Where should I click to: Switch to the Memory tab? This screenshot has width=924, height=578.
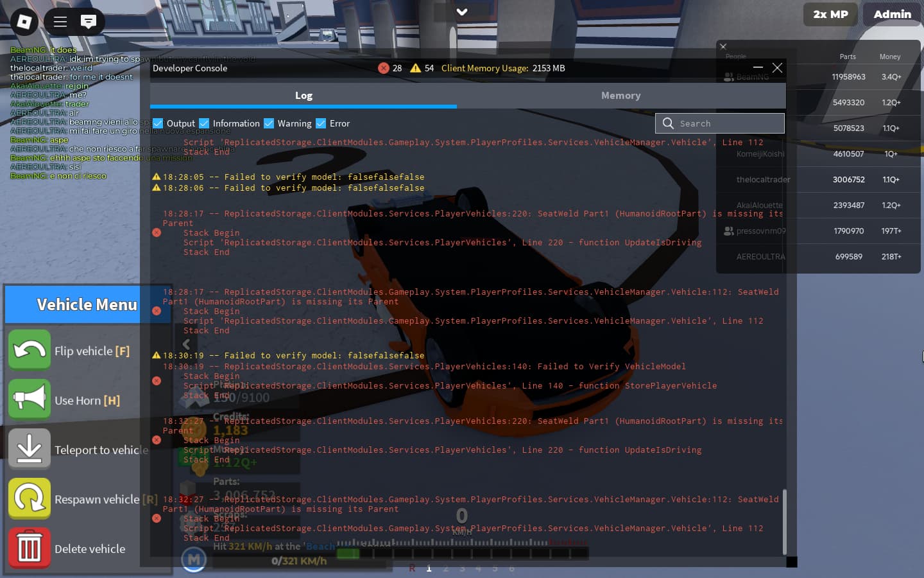click(x=620, y=95)
